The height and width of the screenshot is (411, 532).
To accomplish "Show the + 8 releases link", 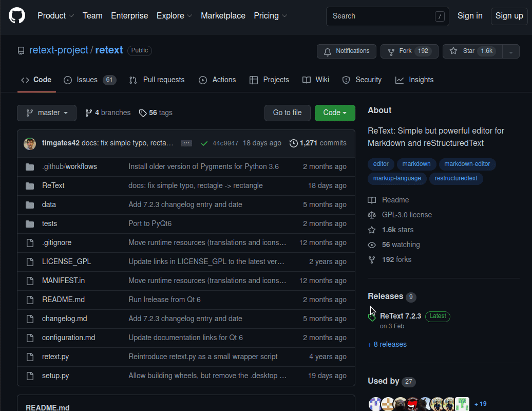I will (387, 345).
